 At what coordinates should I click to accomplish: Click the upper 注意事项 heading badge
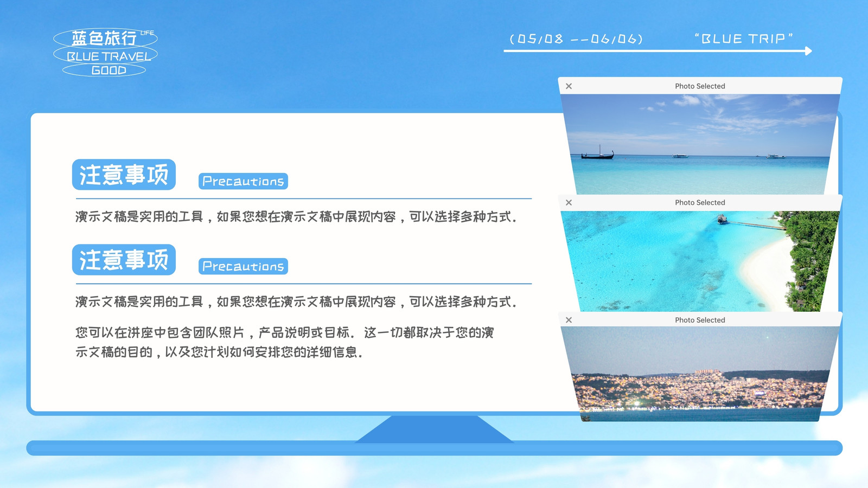click(x=124, y=175)
